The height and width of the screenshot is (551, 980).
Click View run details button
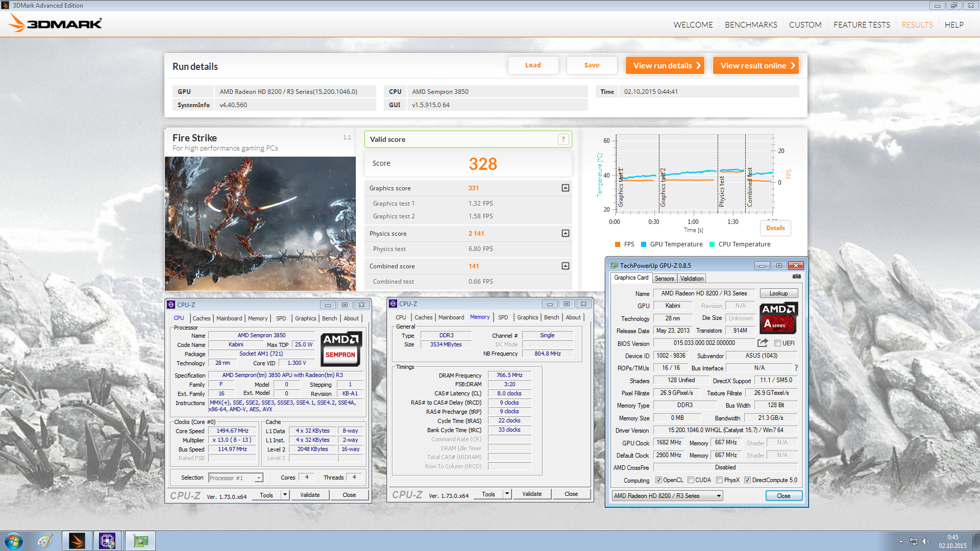coord(665,65)
